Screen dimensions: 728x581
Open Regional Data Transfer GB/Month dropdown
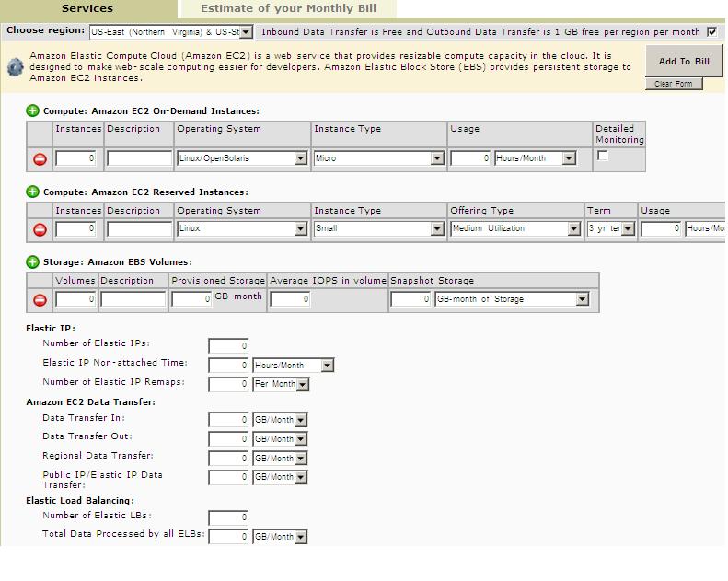pyautogui.click(x=280, y=459)
